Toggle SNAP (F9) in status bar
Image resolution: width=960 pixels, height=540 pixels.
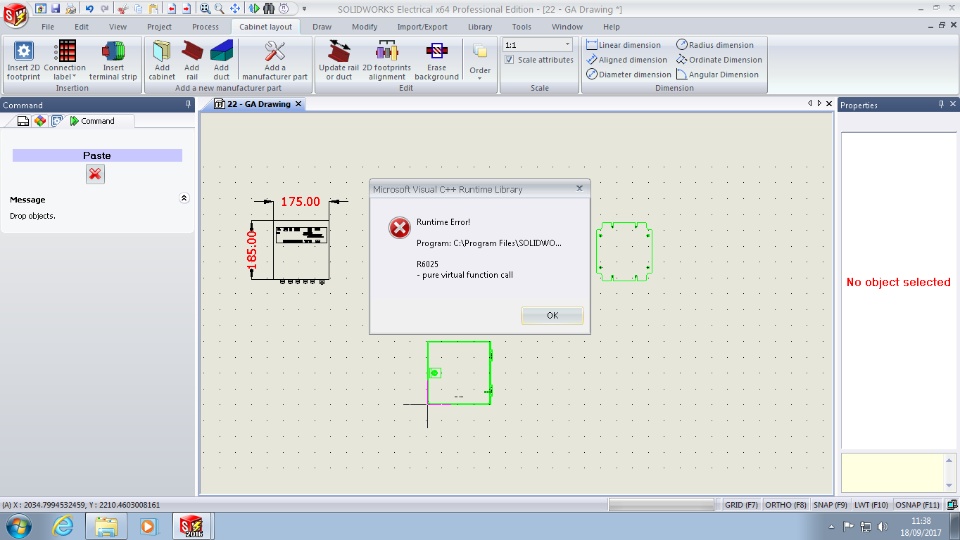pyautogui.click(x=830, y=504)
